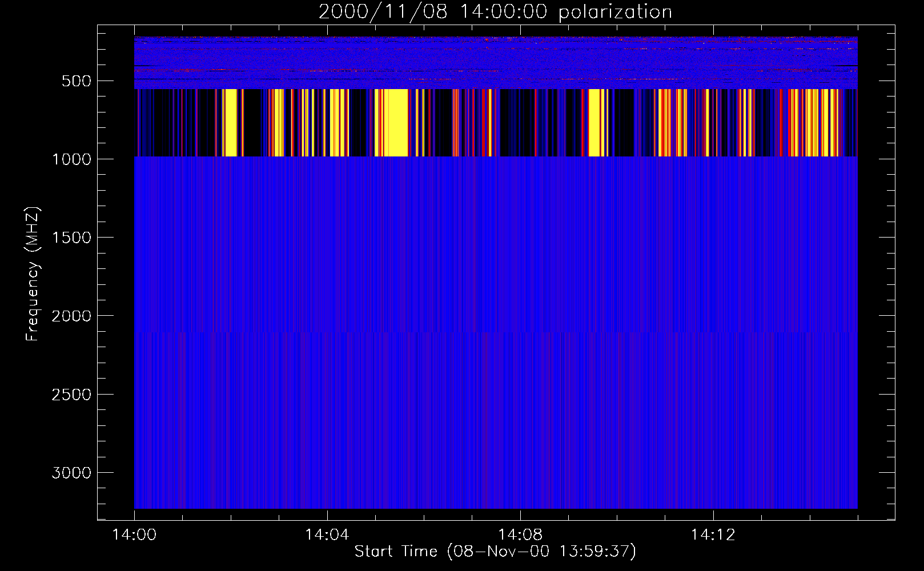This screenshot has width=924, height=571.
Task: Click the 1000 frequency tick label
Action: 71,159
